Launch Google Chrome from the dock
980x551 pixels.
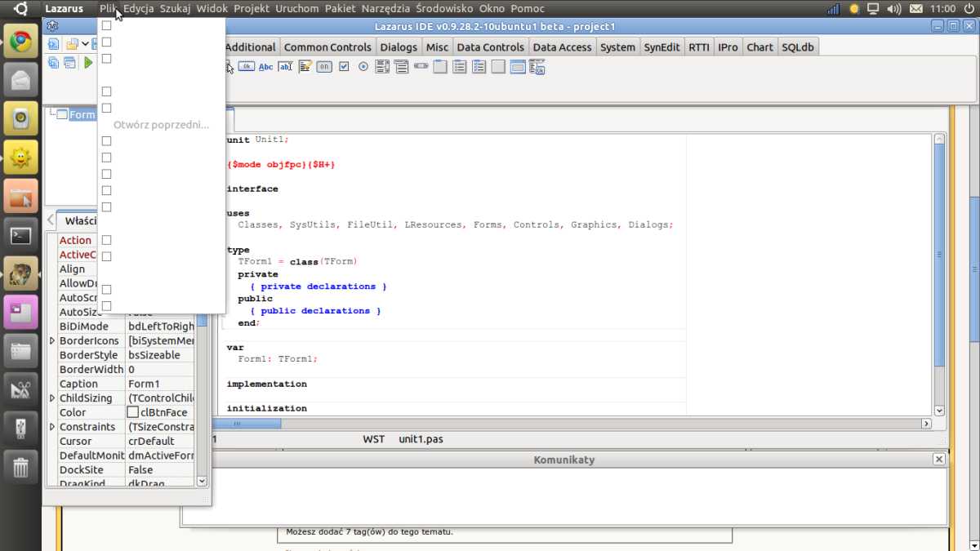20,41
